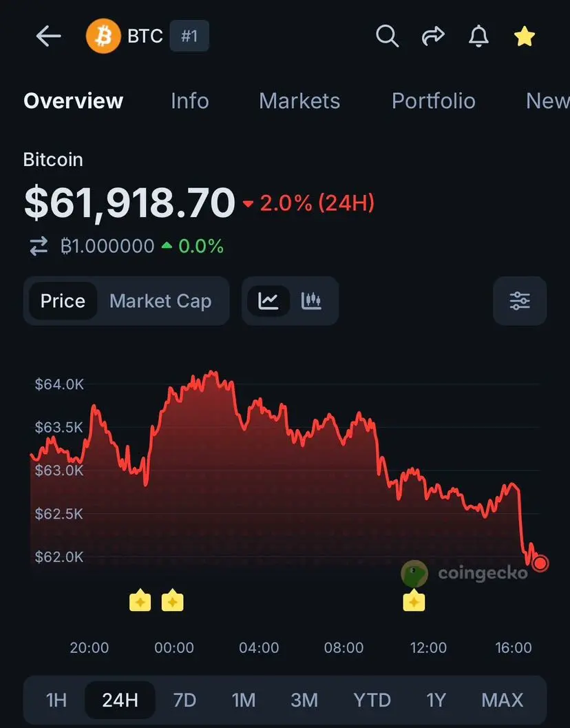The height and width of the screenshot is (728, 570).
Task: Select the Price toggle option
Action: [63, 301]
